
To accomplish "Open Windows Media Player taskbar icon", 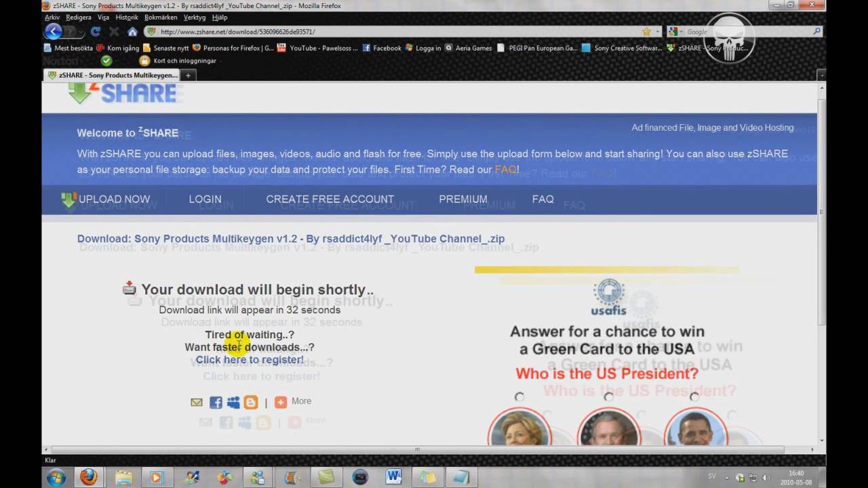I will (x=157, y=477).
